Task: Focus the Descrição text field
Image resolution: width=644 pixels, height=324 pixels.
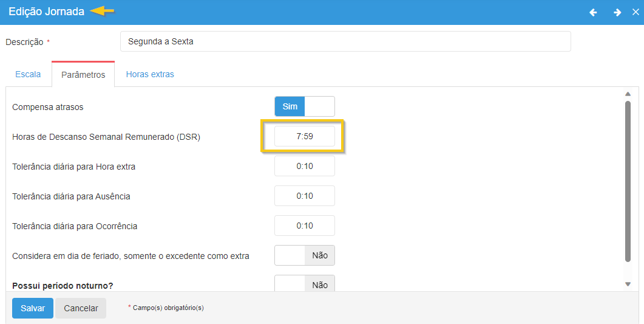Action: 345,42
